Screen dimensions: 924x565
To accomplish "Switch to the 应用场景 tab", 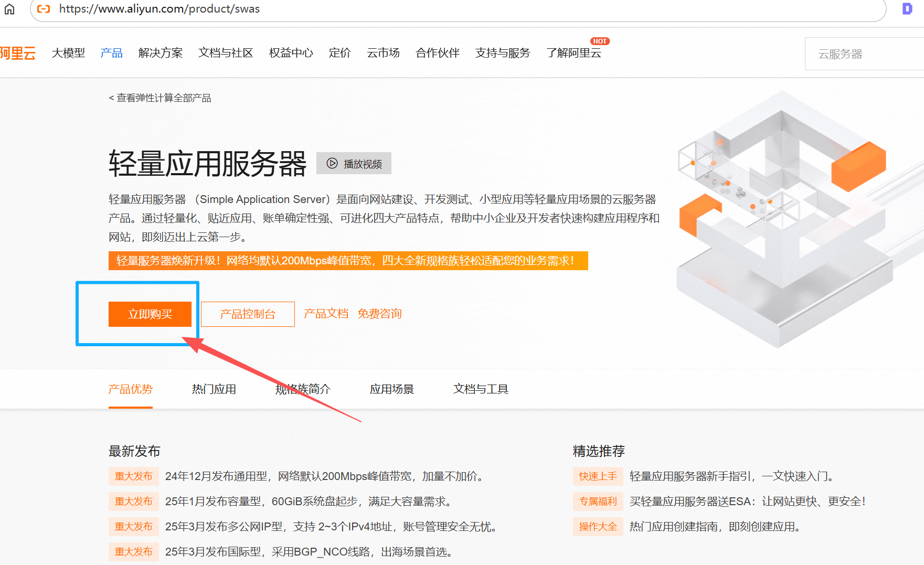I will coord(392,389).
